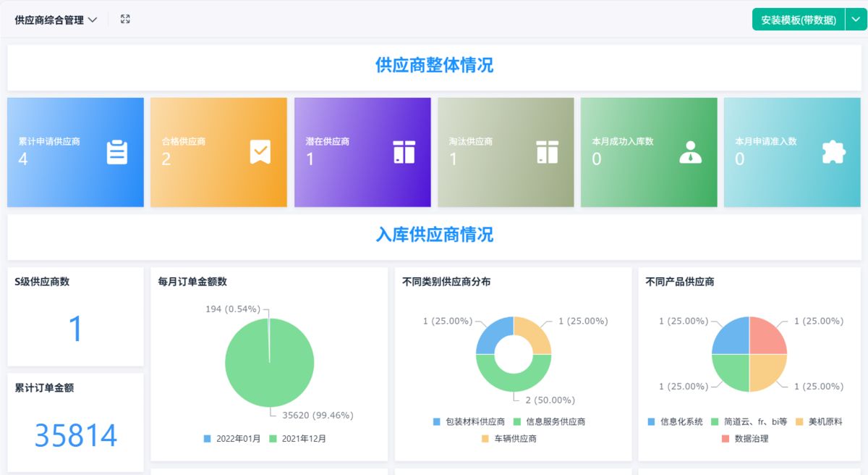Viewport: 868px width, 475px height.
Task: Click the 美机原料 legend entry
Action: pos(819,421)
